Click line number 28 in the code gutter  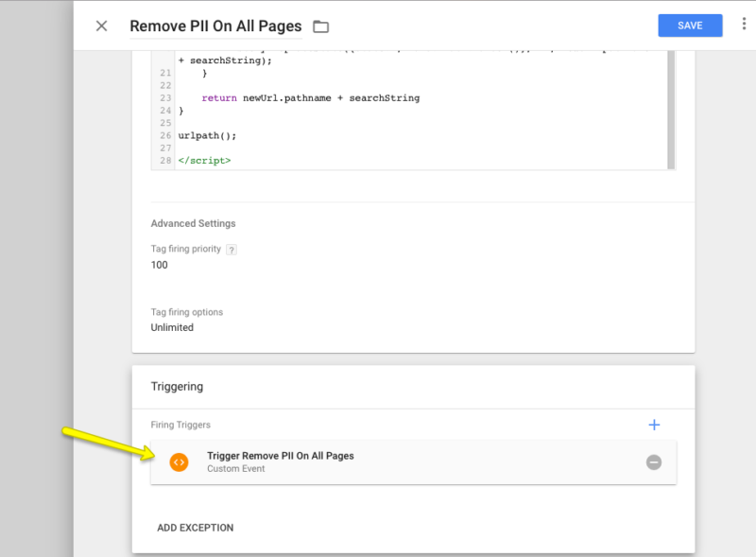[165, 161]
